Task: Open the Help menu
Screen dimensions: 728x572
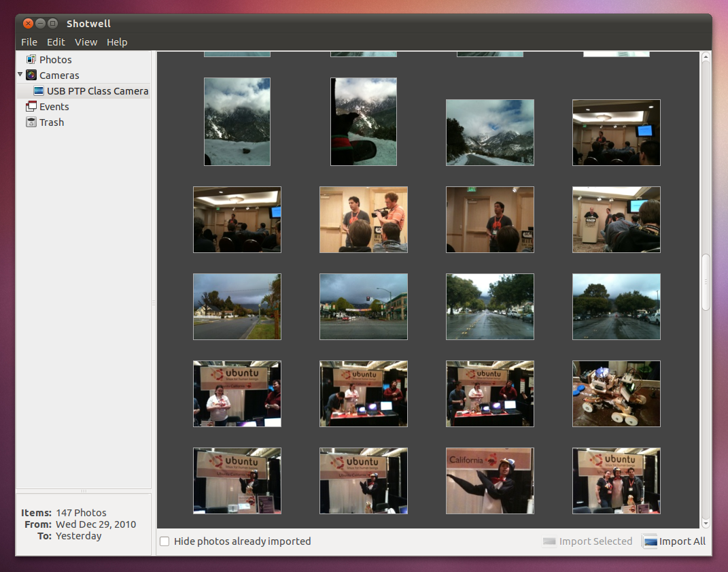Action: [x=117, y=41]
